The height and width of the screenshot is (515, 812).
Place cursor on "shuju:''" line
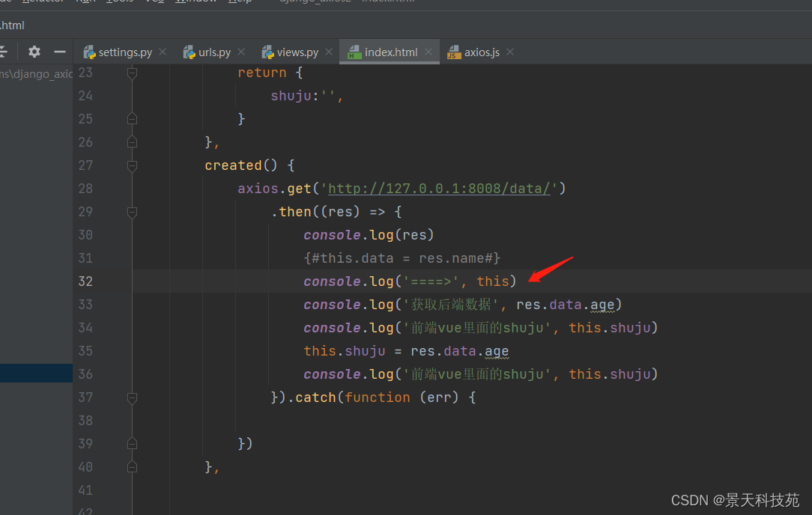[306, 96]
